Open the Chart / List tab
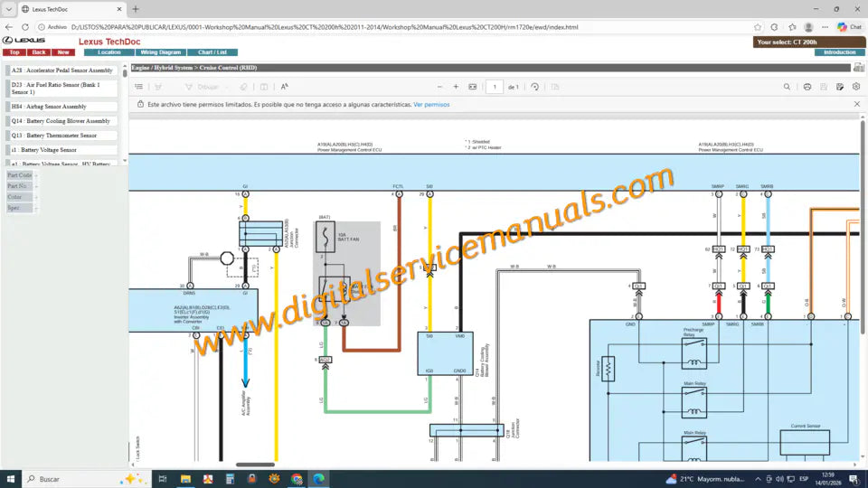 click(x=212, y=52)
